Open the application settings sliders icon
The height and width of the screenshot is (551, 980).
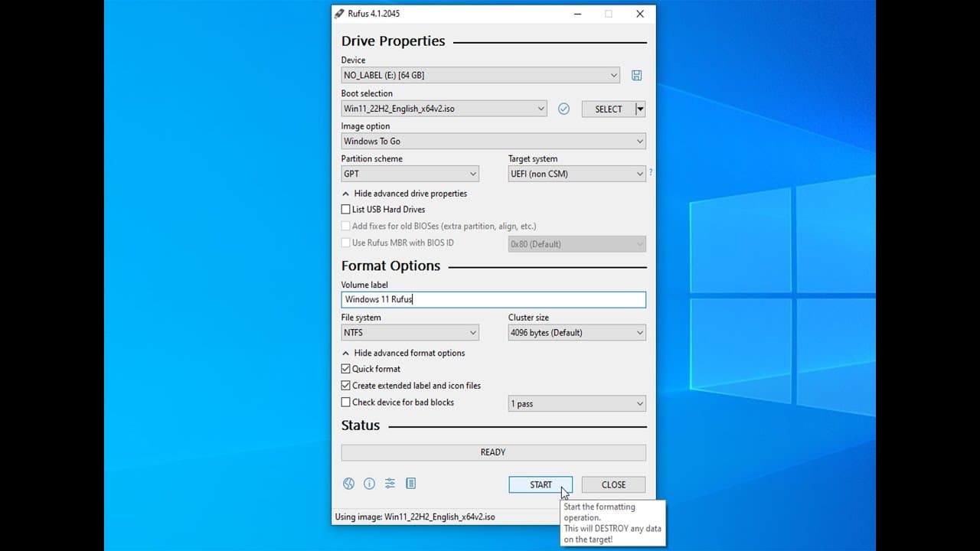[x=390, y=484]
